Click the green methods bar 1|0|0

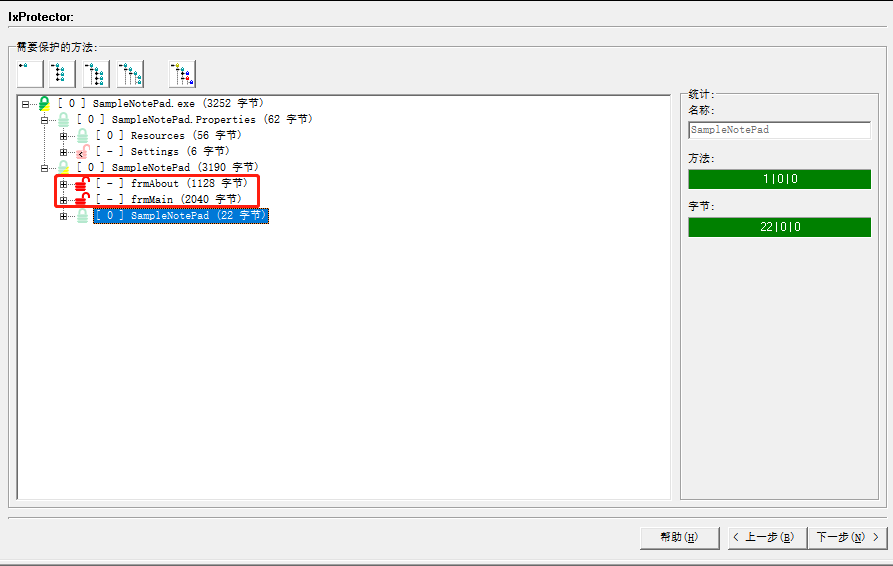[x=779, y=179]
